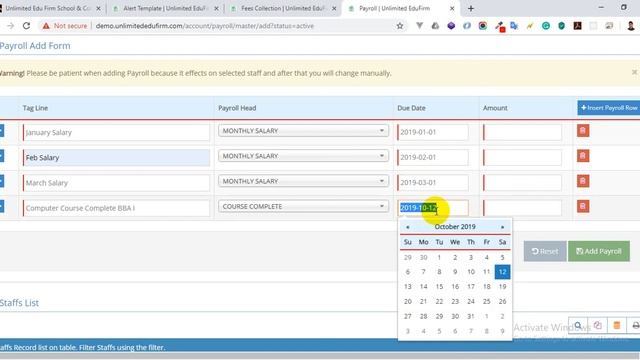Viewport: 640px width, 360px height.
Task: Click the print icon in Staffs List
Action: [635, 325]
